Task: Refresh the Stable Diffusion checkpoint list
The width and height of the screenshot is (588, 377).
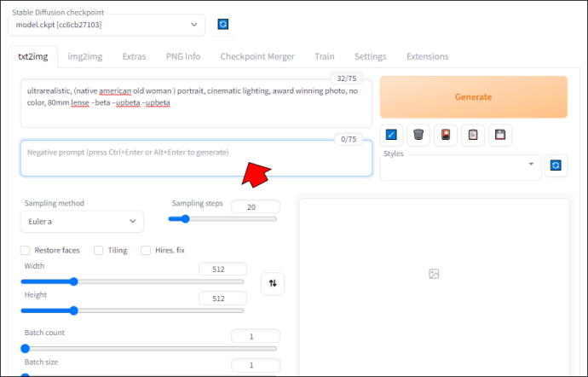Action: [223, 25]
